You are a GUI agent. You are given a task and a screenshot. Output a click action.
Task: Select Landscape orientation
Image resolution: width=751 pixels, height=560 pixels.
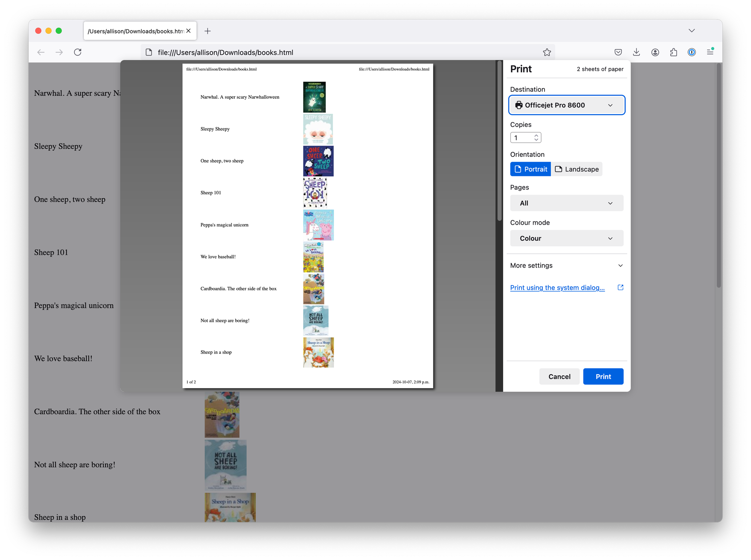(577, 169)
